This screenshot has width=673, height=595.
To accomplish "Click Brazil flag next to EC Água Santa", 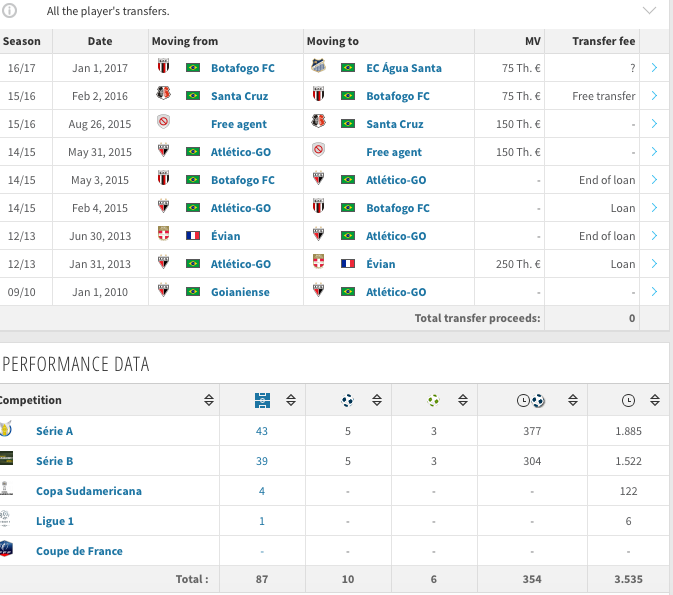I will pyautogui.click(x=348, y=67).
